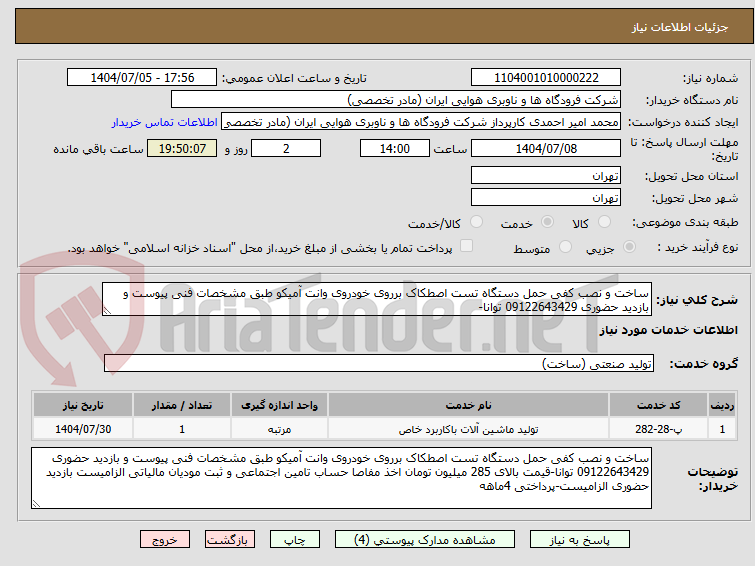Screen dimensions: 755x566
Task: Toggle the اسناد خزانه اسلامی payment checkbox
Action: coord(466,246)
